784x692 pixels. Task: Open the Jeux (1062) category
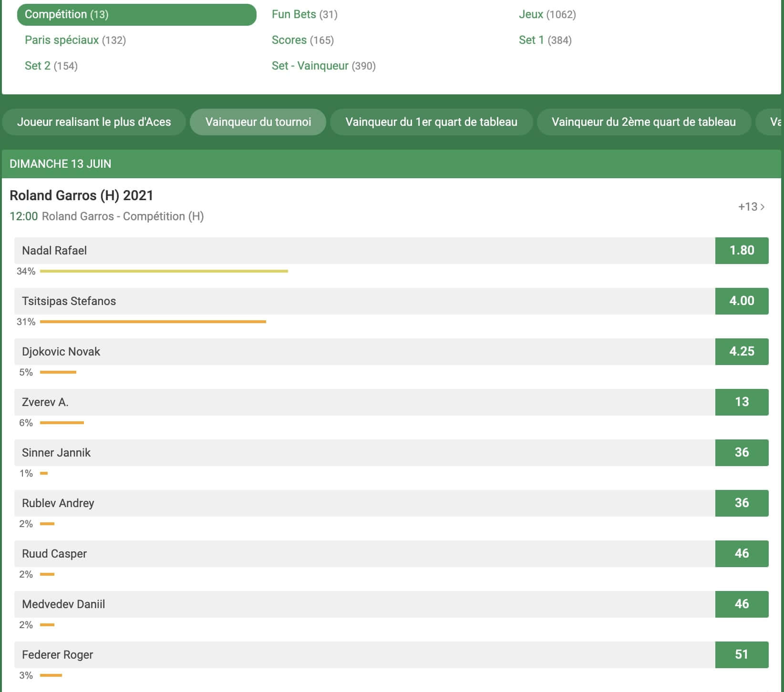coord(547,14)
